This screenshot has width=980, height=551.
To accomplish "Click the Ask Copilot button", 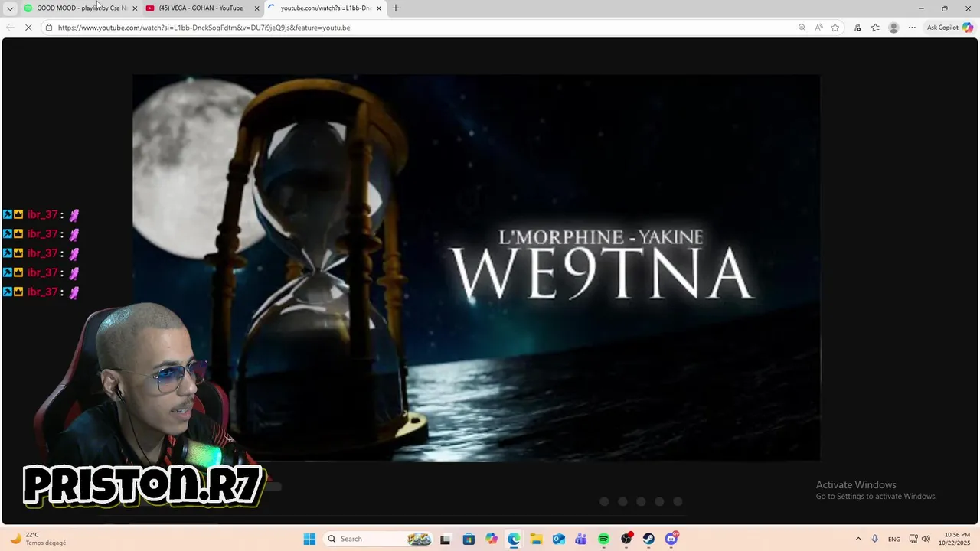I will point(949,28).
